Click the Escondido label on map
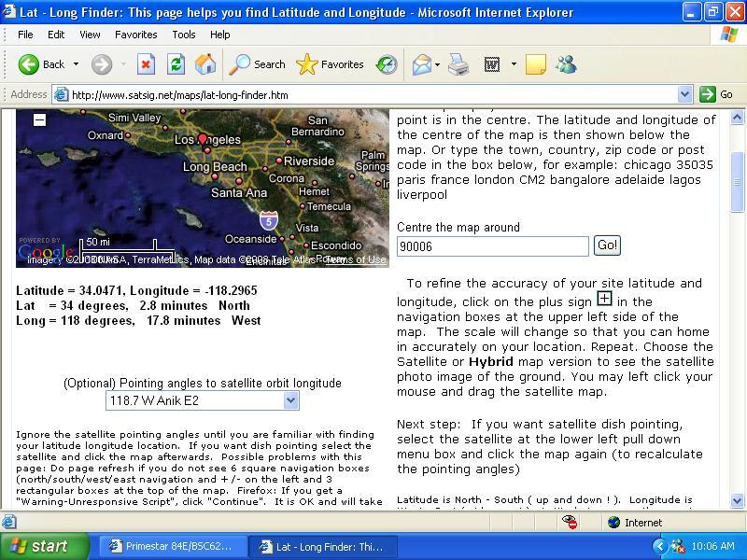Image resolution: width=747 pixels, height=560 pixels. [336, 245]
